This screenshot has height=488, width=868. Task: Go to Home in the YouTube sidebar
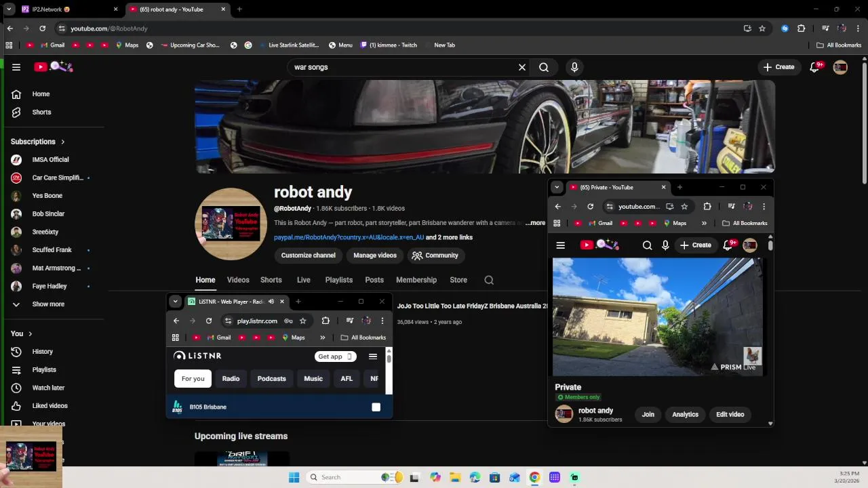coord(41,94)
